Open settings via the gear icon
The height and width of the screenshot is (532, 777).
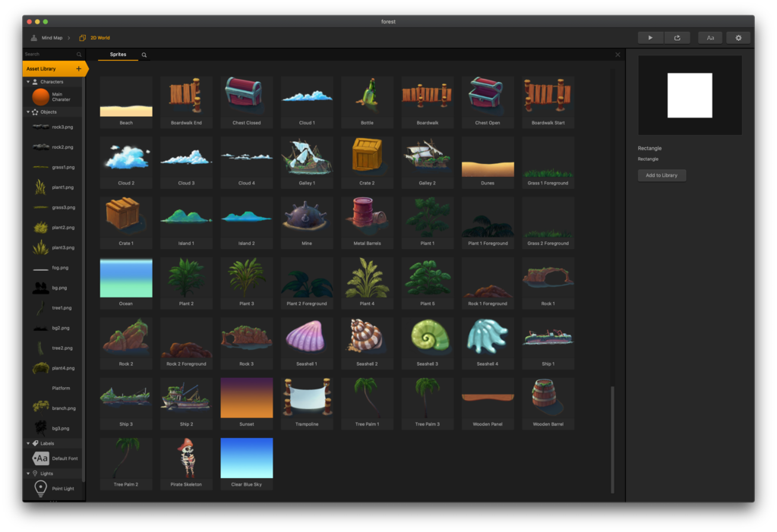click(737, 37)
